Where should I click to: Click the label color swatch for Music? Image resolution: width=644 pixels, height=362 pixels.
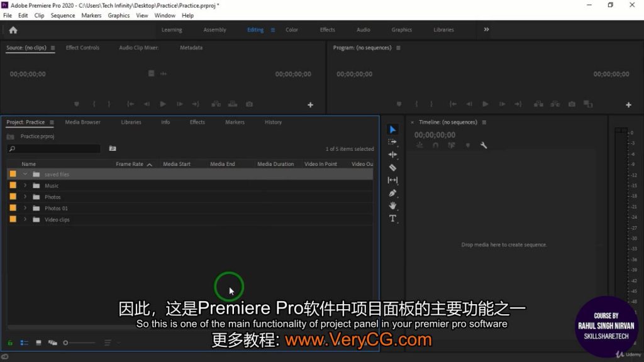(13, 185)
